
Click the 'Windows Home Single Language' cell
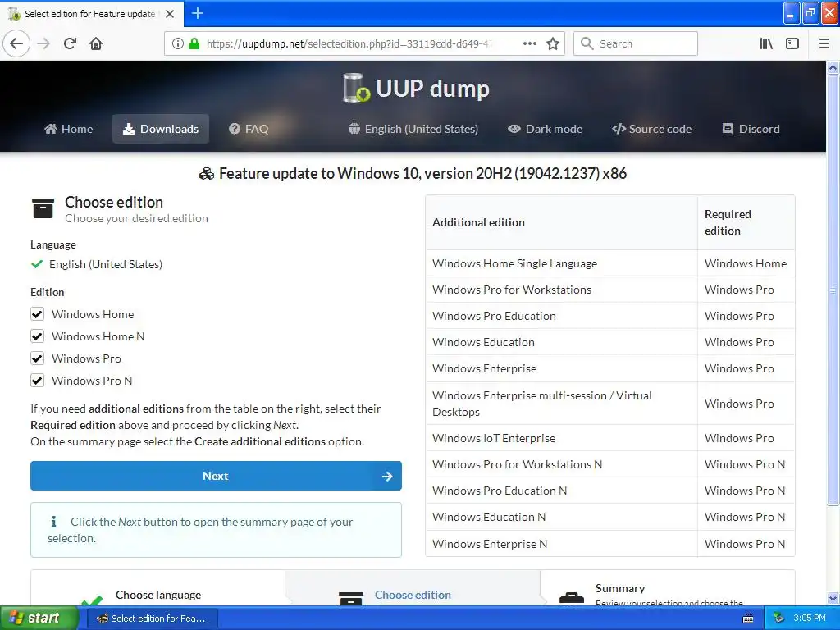561,263
